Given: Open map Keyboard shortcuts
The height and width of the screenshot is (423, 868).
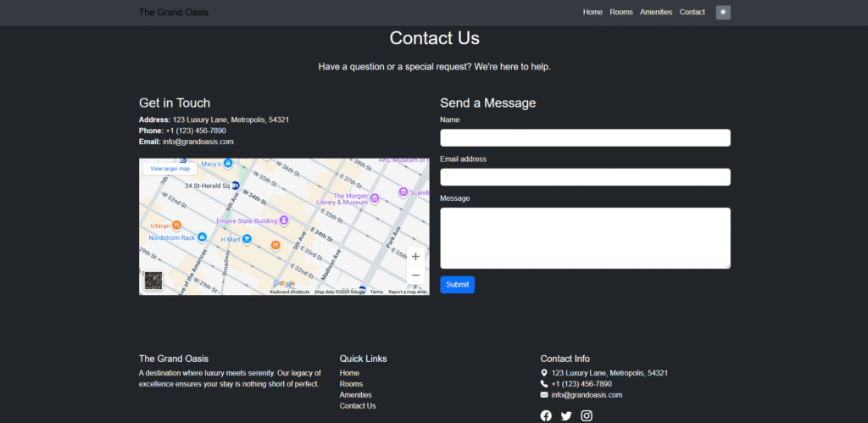Looking at the screenshot, I should click(290, 292).
